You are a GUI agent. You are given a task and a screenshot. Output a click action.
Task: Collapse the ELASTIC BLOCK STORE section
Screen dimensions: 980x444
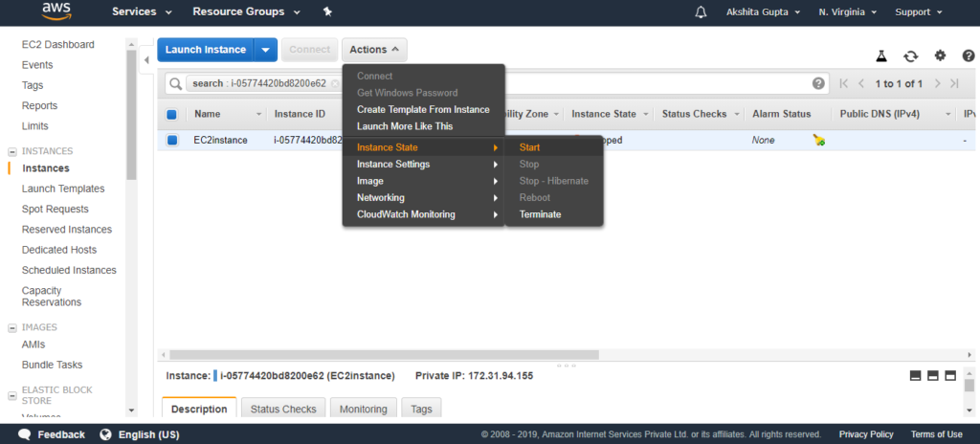click(x=11, y=395)
